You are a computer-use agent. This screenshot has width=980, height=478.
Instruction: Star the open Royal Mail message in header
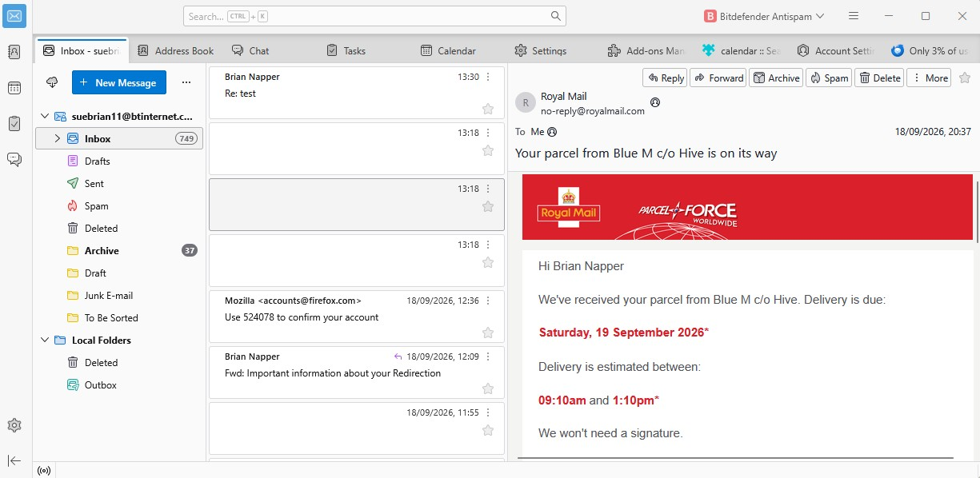(x=965, y=78)
